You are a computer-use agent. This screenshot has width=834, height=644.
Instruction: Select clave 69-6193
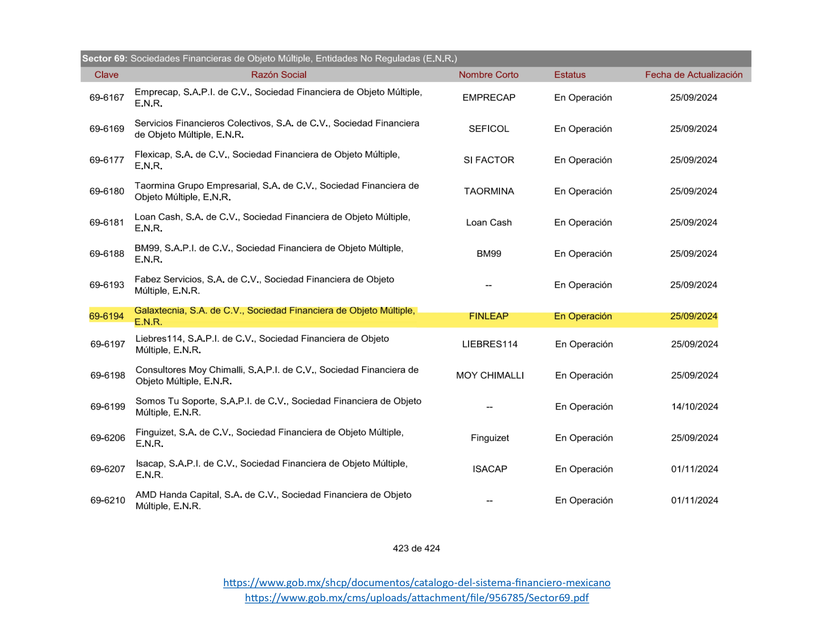(x=107, y=285)
